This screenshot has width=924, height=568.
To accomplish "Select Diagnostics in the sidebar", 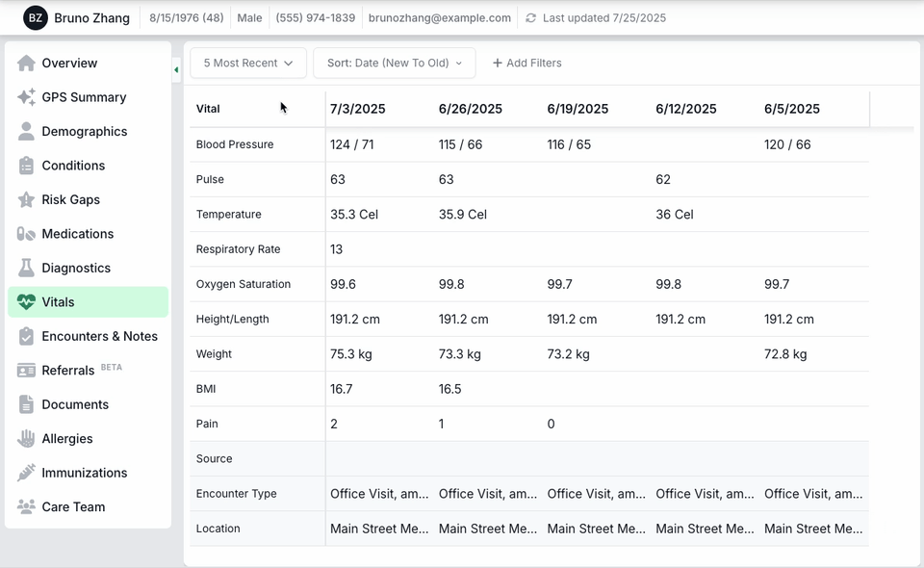I will coord(88,268).
